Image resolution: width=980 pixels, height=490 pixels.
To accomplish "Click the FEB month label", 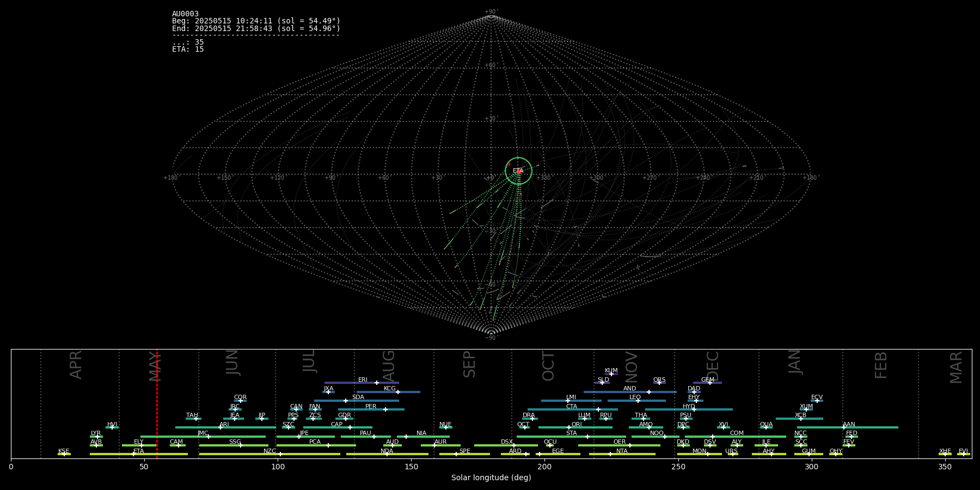I will pyautogui.click(x=881, y=365).
